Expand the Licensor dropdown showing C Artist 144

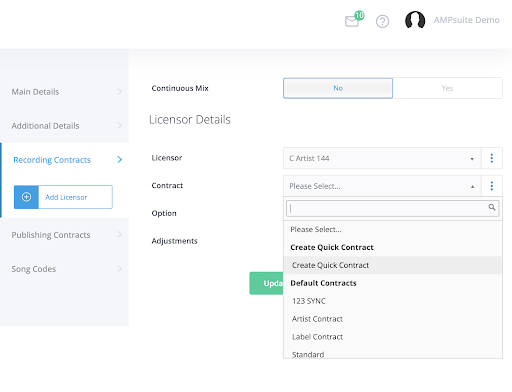click(x=382, y=158)
